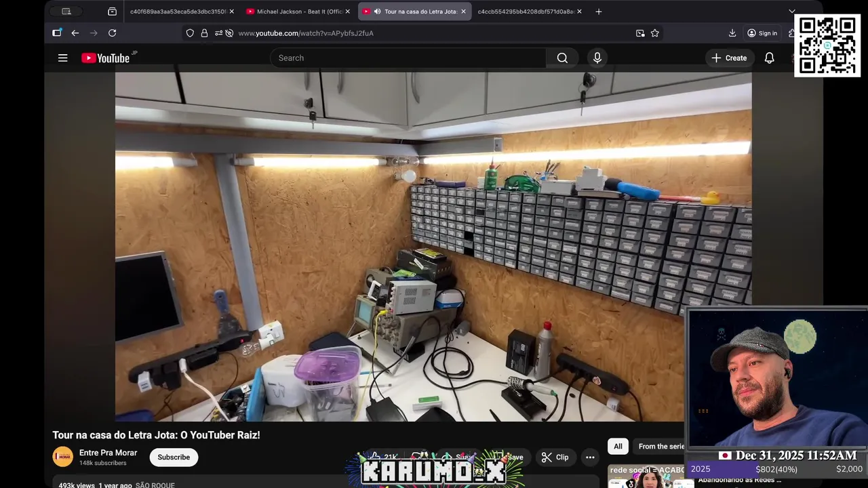Viewport: 868px width, 488px height.
Task: Select the From the series filter chip
Action: click(x=661, y=447)
